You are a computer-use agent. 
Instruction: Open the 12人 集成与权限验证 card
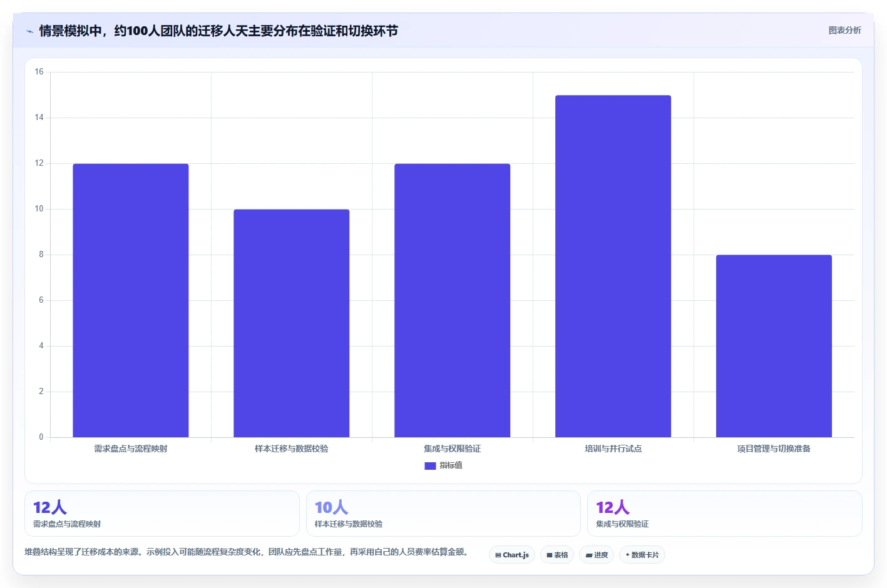click(725, 514)
